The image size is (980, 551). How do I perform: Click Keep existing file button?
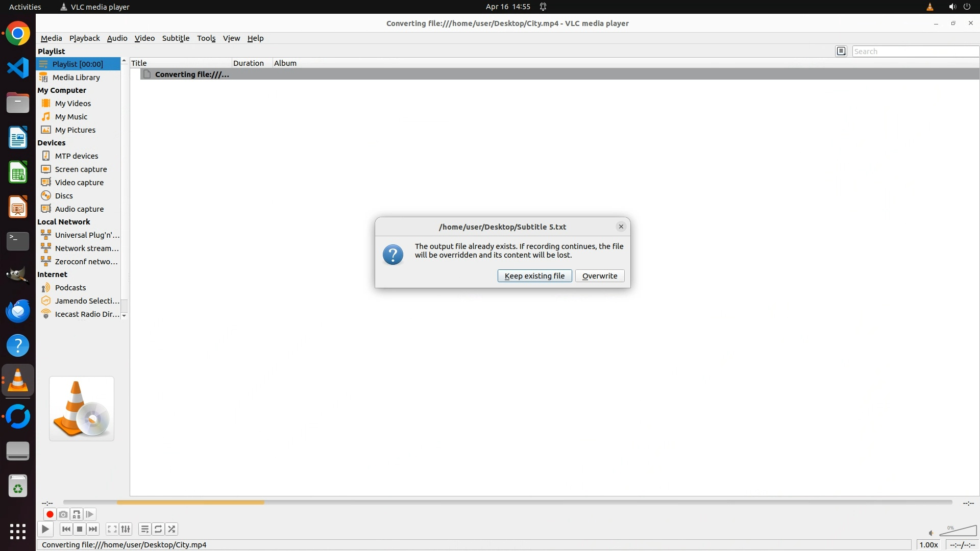[x=534, y=276]
